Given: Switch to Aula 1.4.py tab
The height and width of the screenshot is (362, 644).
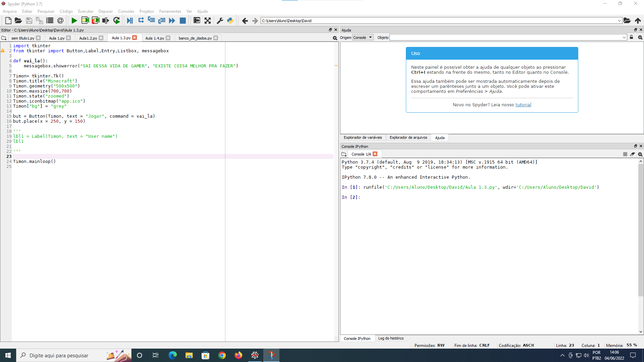Looking at the screenshot, I should pyautogui.click(x=155, y=38).
